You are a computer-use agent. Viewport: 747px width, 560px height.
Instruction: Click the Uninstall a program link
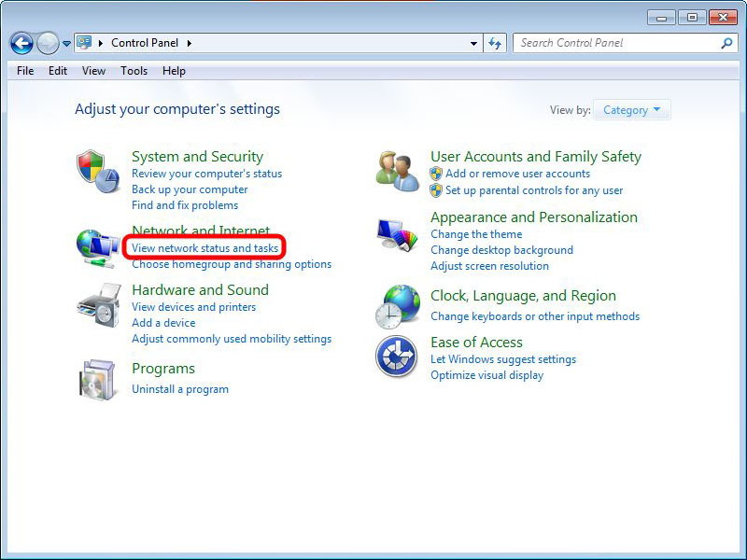[x=180, y=389]
